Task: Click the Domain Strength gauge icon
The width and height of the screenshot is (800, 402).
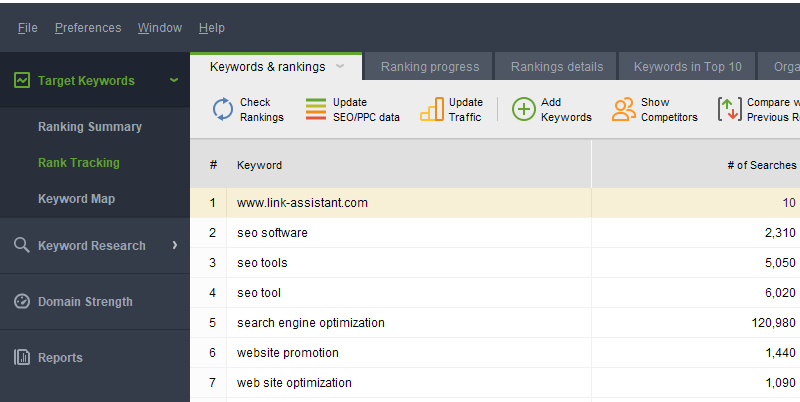Action: click(x=21, y=301)
